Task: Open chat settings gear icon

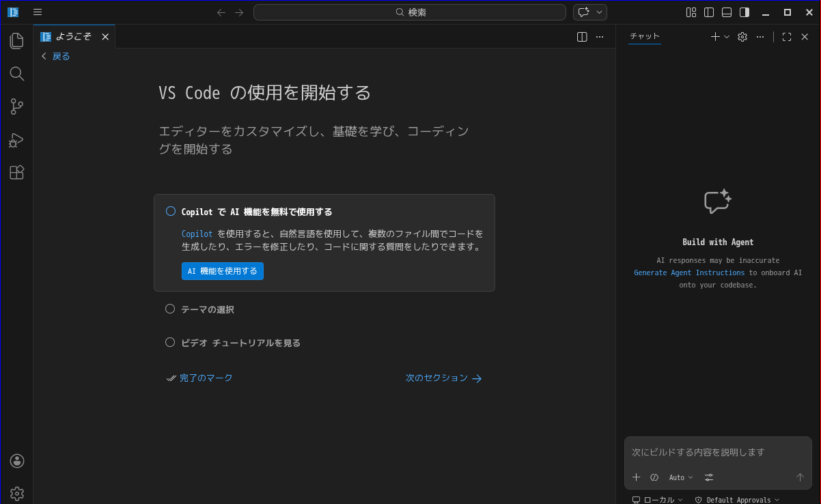Action: tap(742, 37)
